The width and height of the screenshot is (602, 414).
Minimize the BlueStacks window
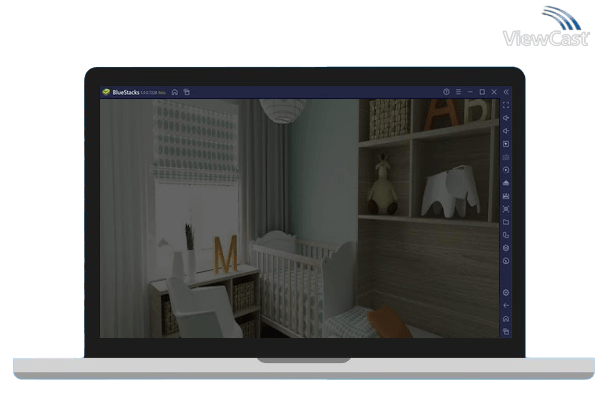pos(470,92)
